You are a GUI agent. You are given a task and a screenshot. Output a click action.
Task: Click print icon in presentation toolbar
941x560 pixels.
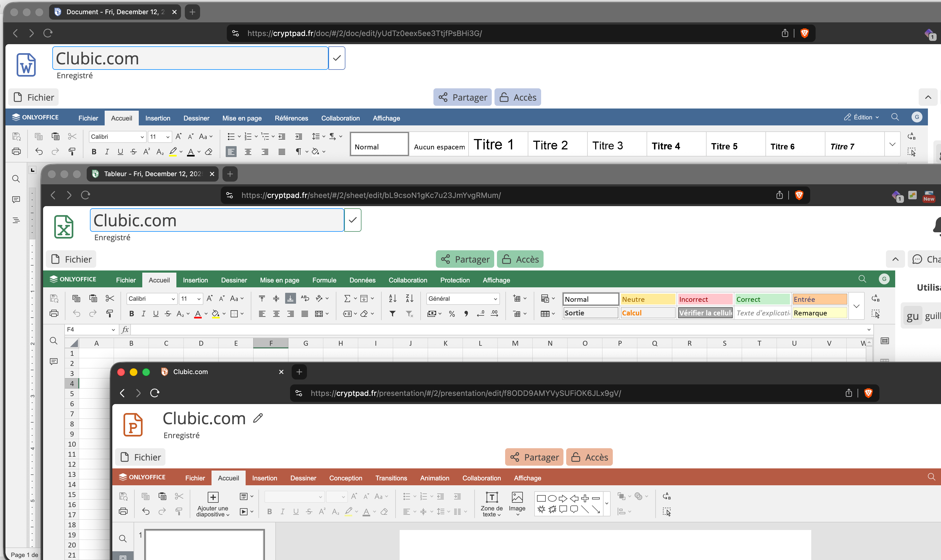click(123, 511)
